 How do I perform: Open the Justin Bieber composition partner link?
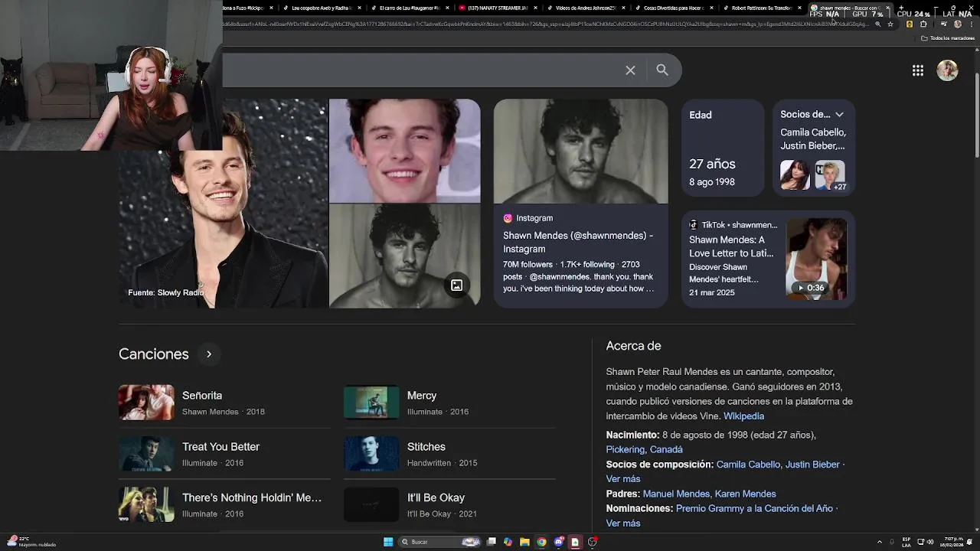point(812,465)
